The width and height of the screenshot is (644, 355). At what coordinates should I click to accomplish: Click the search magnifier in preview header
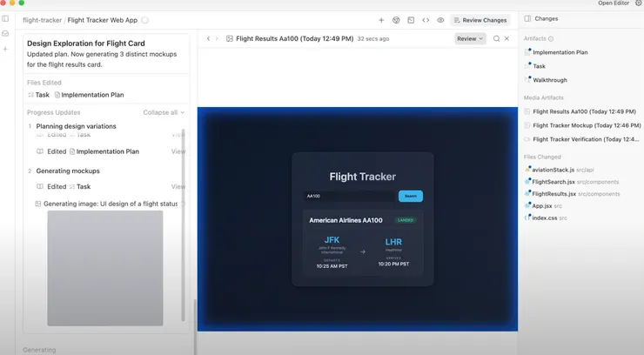pos(496,38)
